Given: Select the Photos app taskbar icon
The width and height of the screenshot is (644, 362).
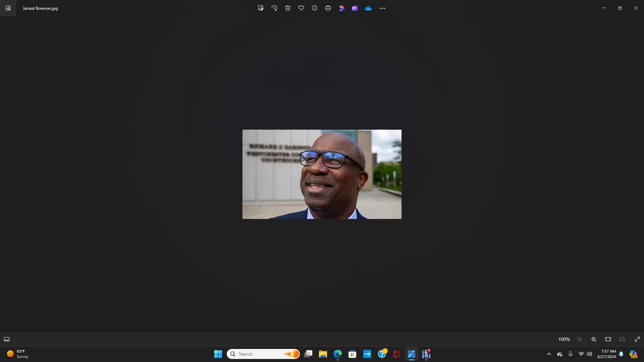Looking at the screenshot, I should [412, 354].
